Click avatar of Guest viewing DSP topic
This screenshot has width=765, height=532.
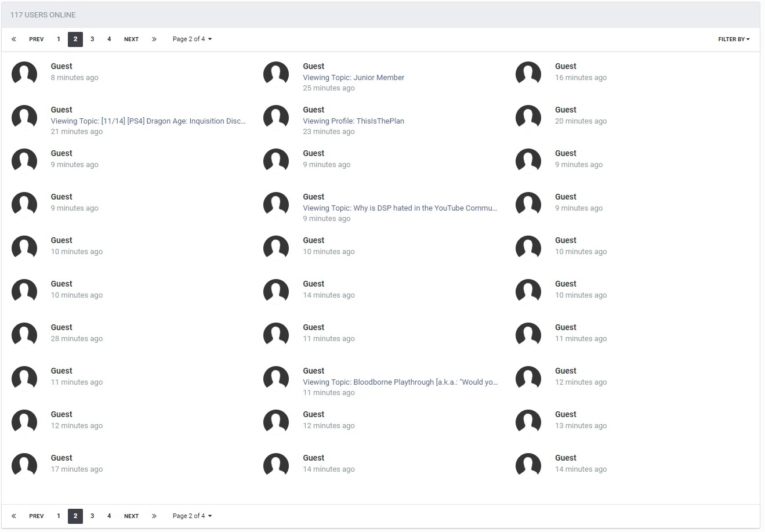[x=276, y=205]
